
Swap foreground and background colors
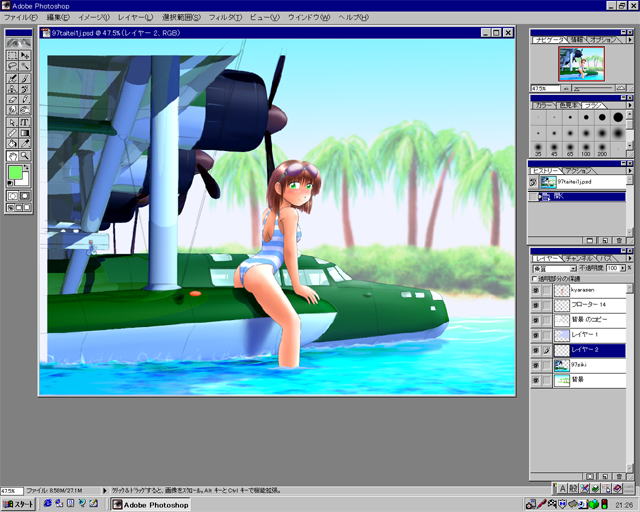pos(27,167)
